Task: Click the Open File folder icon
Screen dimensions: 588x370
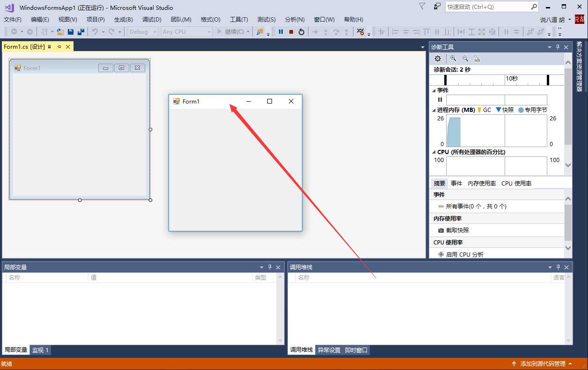Action: coord(60,32)
